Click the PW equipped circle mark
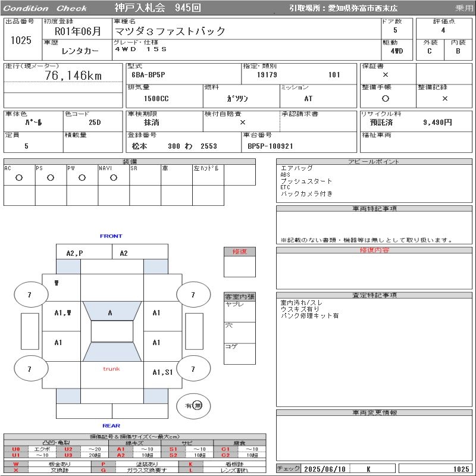The height and width of the screenshot is (476, 476). point(82,177)
